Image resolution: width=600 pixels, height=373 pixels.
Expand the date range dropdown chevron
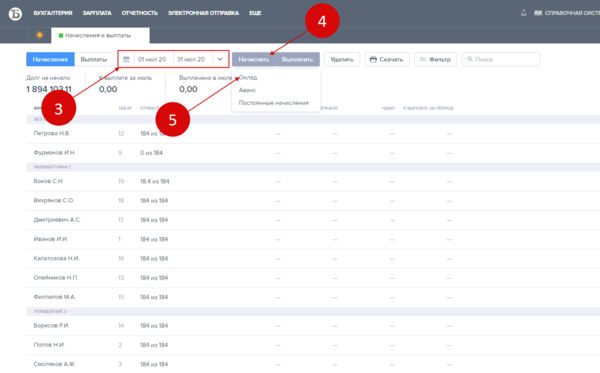click(x=220, y=59)
